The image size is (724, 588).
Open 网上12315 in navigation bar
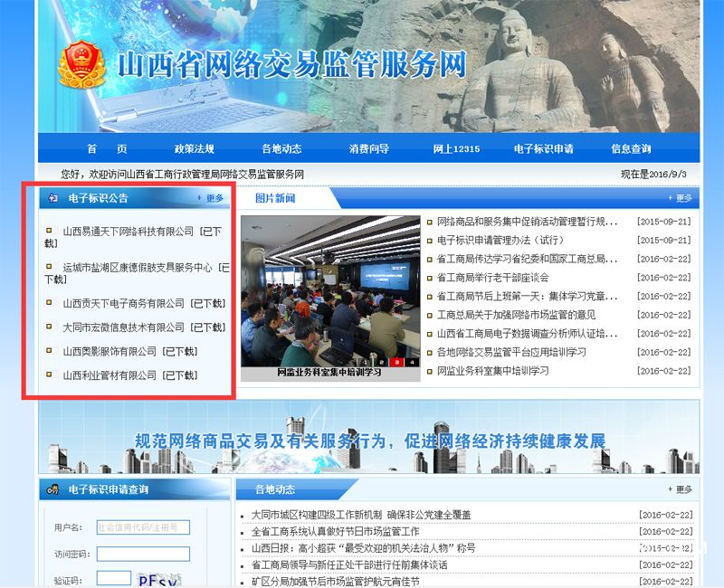point(456,149)
